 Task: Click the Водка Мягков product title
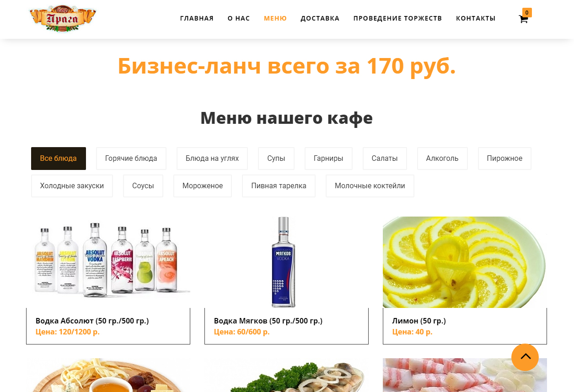[268, 321]
